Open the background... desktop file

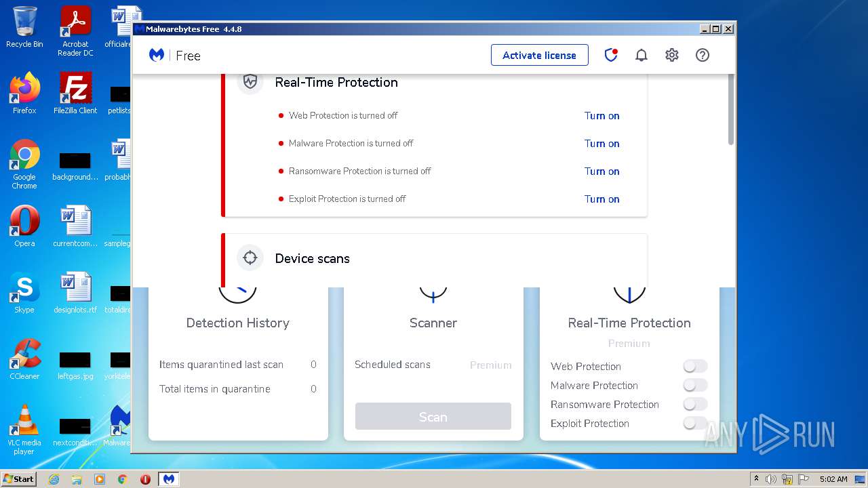click(x=75, y=166)
